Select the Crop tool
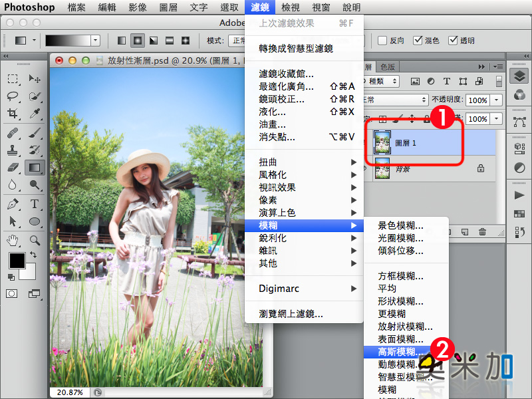Screen dimensions: 532x399 point(13,113)
